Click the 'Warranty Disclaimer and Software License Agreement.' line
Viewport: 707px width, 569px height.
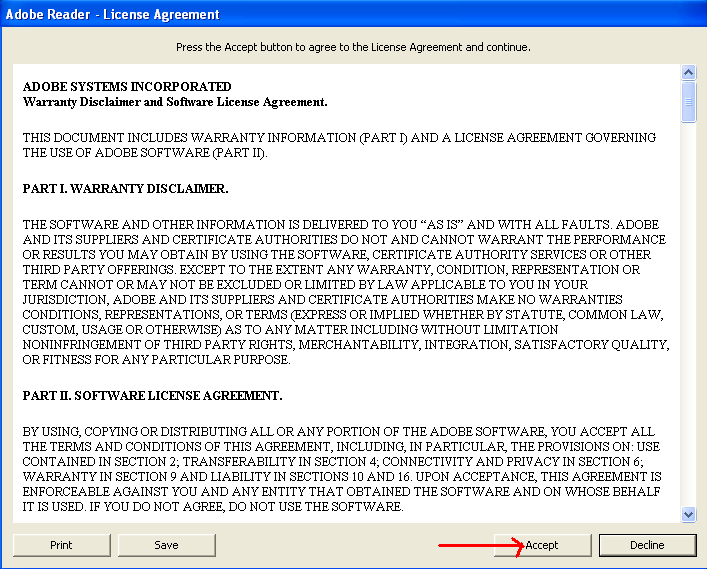[175, 102]
